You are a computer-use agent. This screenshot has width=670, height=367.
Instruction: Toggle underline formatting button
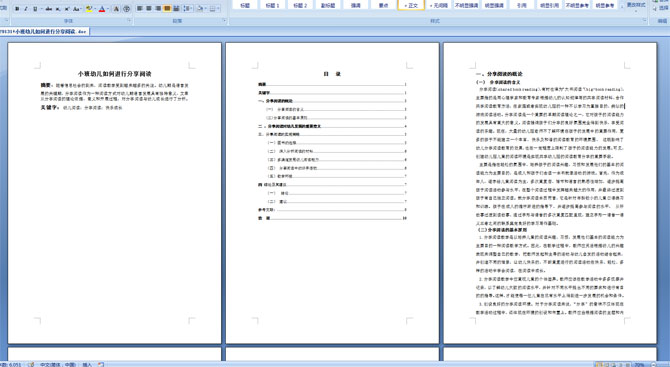click(35, 9)
